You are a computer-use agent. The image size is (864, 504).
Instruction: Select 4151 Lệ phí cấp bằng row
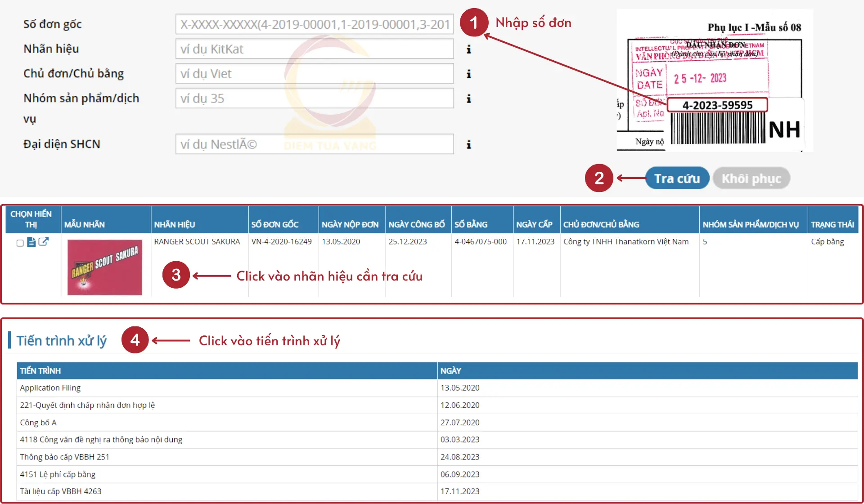click(x=437, y=474)
